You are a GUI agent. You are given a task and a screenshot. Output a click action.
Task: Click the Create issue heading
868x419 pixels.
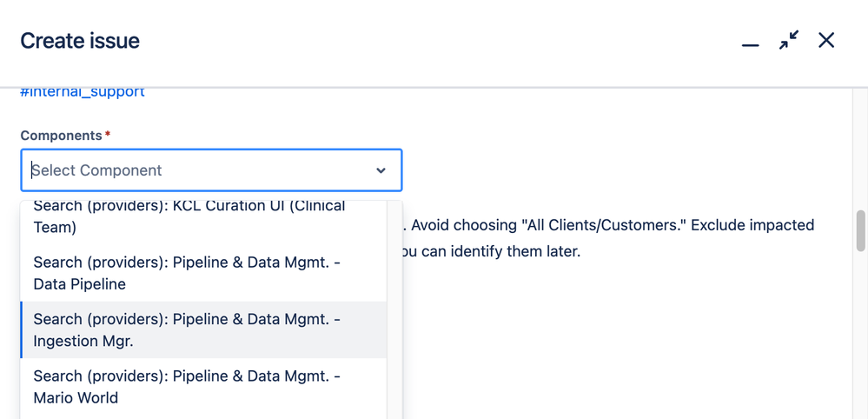80,41
